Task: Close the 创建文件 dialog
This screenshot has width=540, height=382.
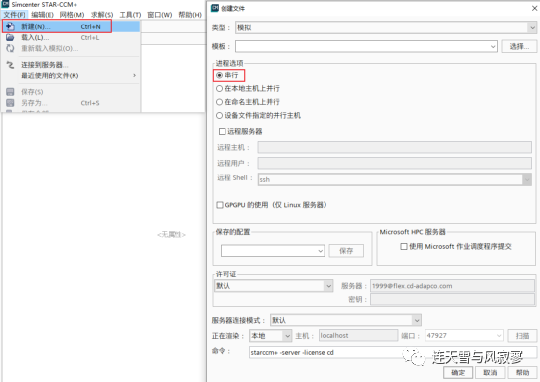Action: click(x=534, y=8)
